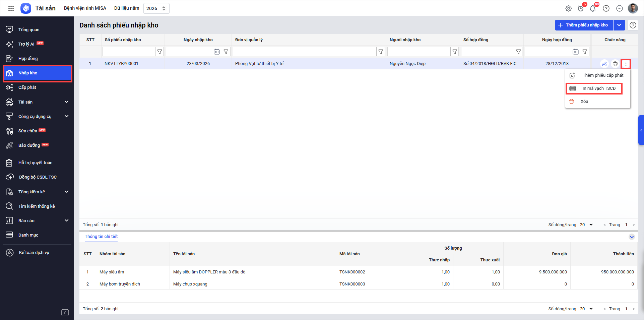Screen dimensions: 644x320
Task: Click filter icon for Số phiếu nhập kho
Action: pos(159,52)
